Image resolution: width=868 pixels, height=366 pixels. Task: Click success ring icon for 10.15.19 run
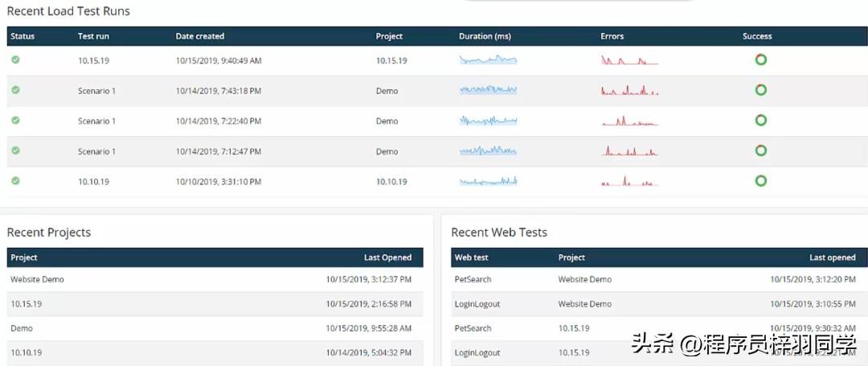[x=760, y=60]
